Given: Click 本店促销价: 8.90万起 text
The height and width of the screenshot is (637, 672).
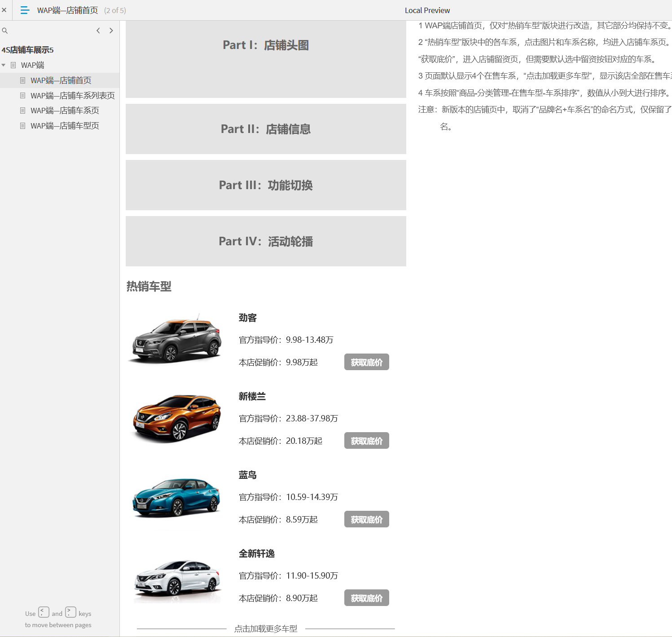Looking at the screenshot, I should coord(278,598).
